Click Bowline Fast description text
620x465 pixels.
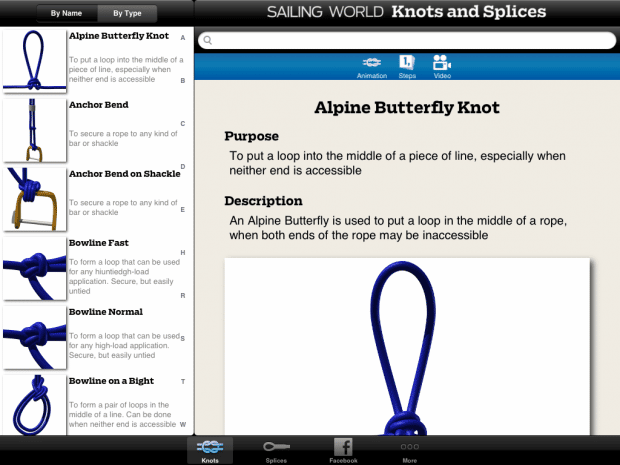click(124, 276)
